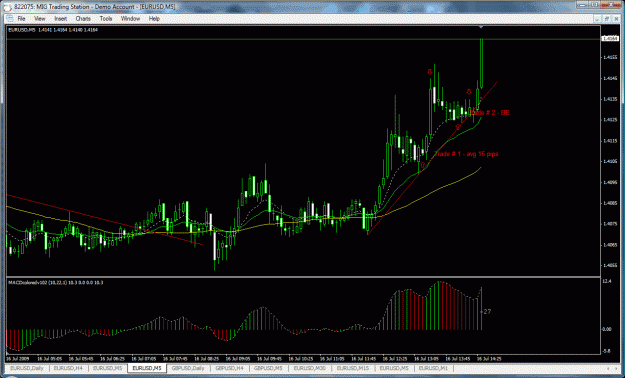The height and width of the screenshot is (378, 625).
Task: Click the MIG Trading Station title bar icon
Action: [8, 7]
